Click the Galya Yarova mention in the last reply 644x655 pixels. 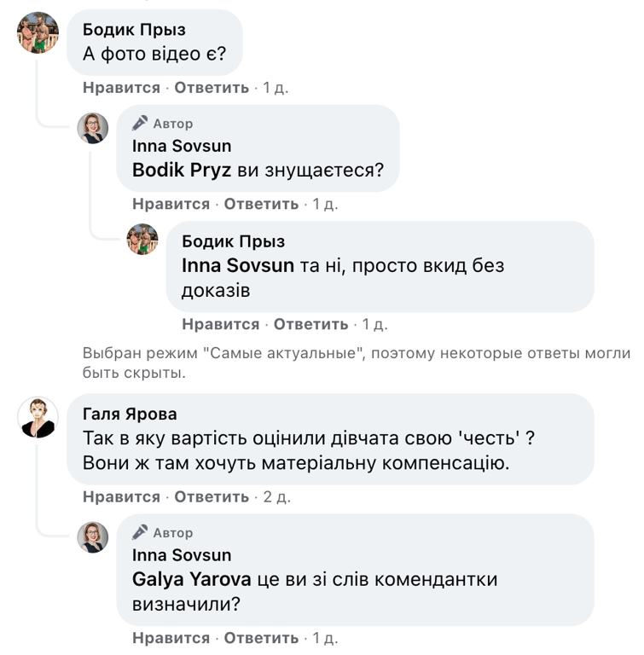(192, 579)
